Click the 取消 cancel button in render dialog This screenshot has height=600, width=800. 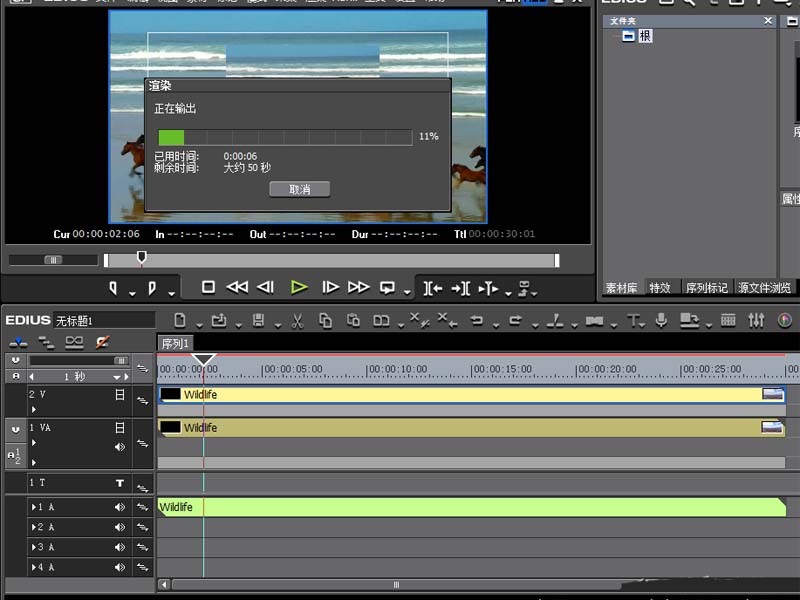click(299, 189)
